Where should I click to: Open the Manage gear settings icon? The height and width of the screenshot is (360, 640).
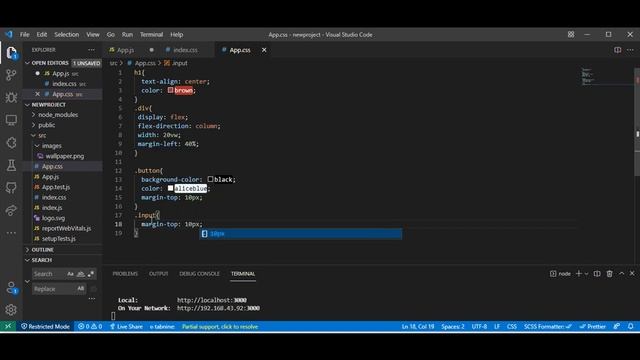pyautogui.click(x=11, y=310)
